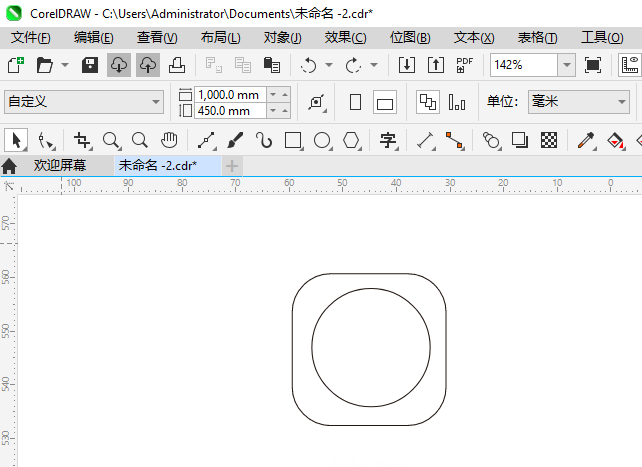Image resolution: width=642 pixels, height=467 pixels.
Task: Select the Pick arrow tool
Action: 16,140
